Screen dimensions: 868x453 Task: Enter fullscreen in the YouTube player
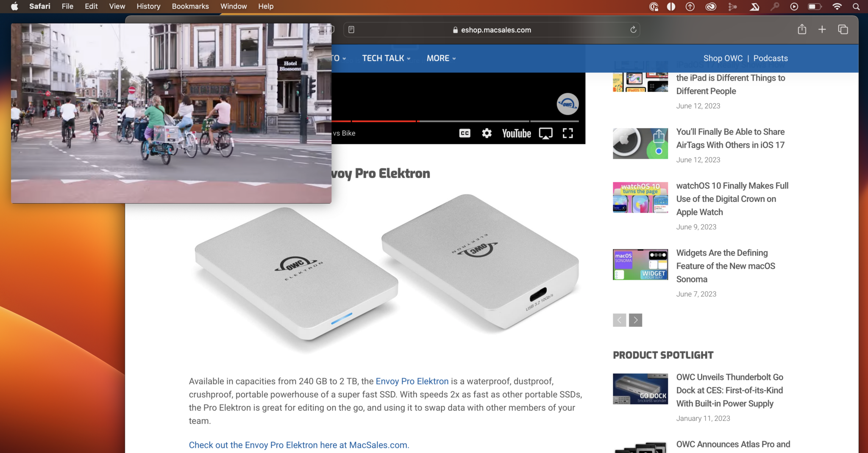568,133
